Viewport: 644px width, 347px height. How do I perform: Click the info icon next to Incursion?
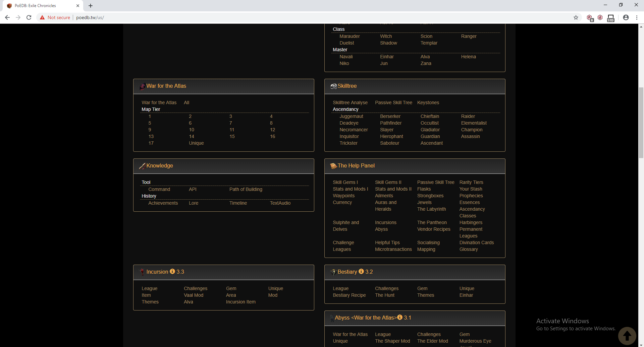[x=172, y=271]
